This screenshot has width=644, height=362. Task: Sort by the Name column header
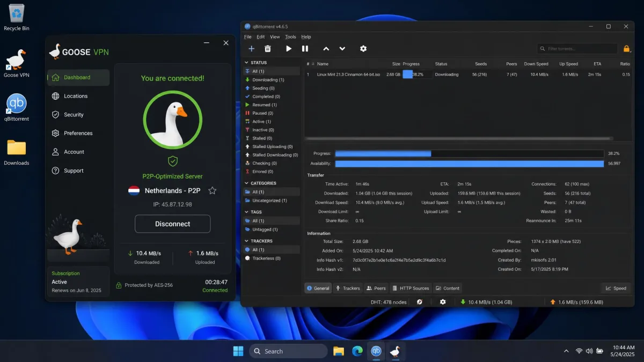click(x=323, y=64)
